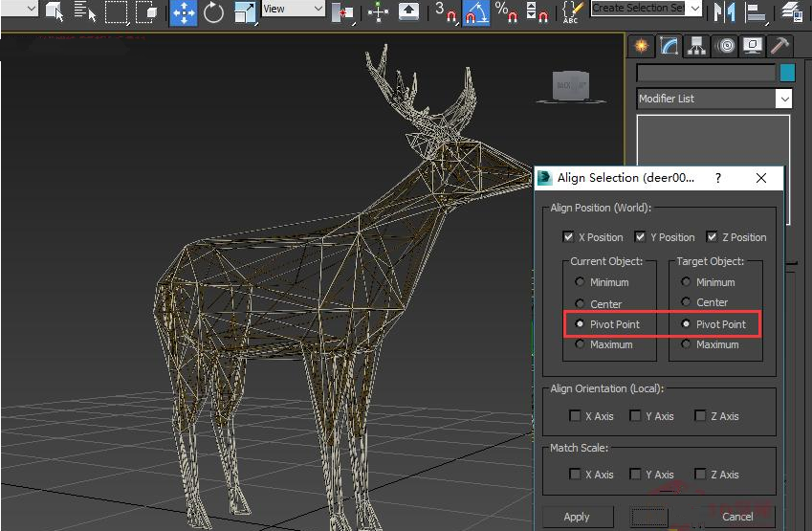This screenshot has width=812, height=531.
Task: Uncheck the X Position checkbox
Action: click(x=568, y=236)
